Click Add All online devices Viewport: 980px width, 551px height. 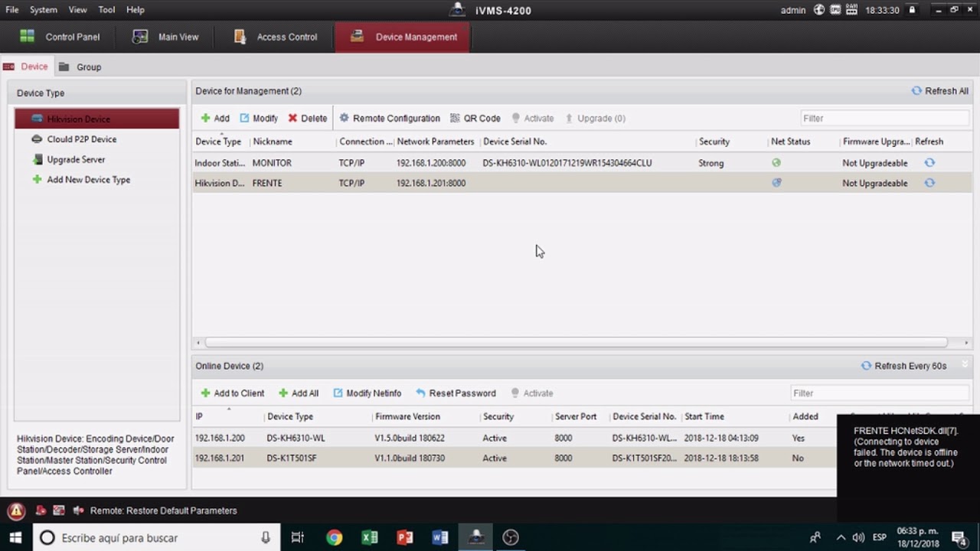tap(299, 393)
